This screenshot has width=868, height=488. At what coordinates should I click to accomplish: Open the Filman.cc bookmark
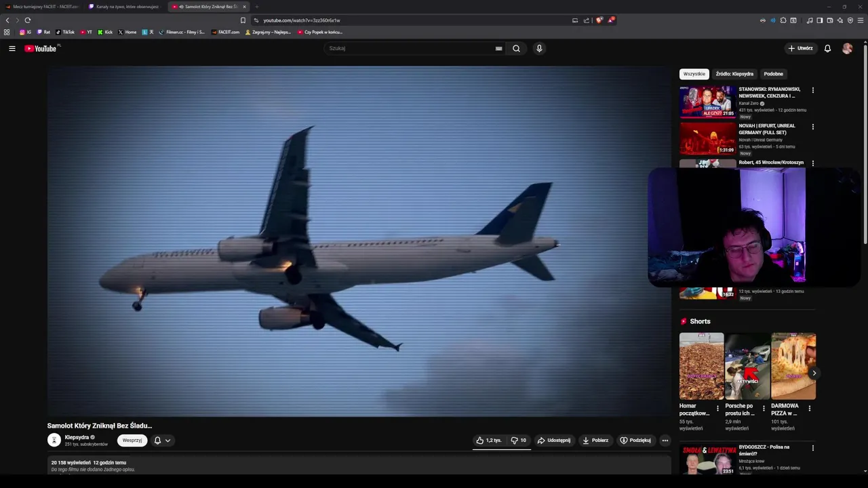[182, 32]
